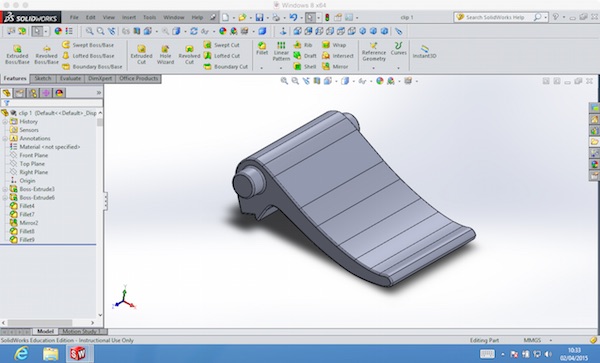Select the Rib feature

[303, 45]
